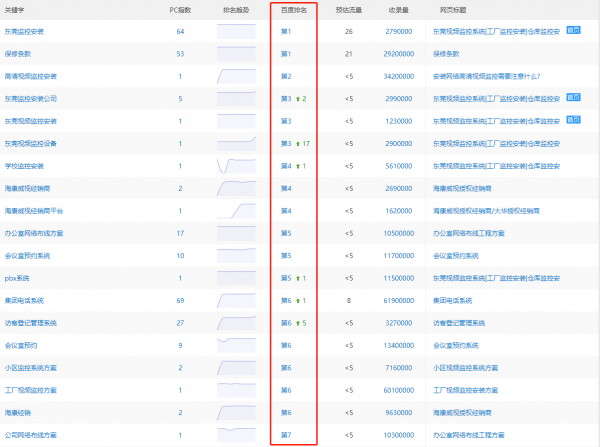Viewport: 600px width, 447px height.
Task: Click the 首页 badge in 东莞监控安装公司 row
Action: pos(574,98)
